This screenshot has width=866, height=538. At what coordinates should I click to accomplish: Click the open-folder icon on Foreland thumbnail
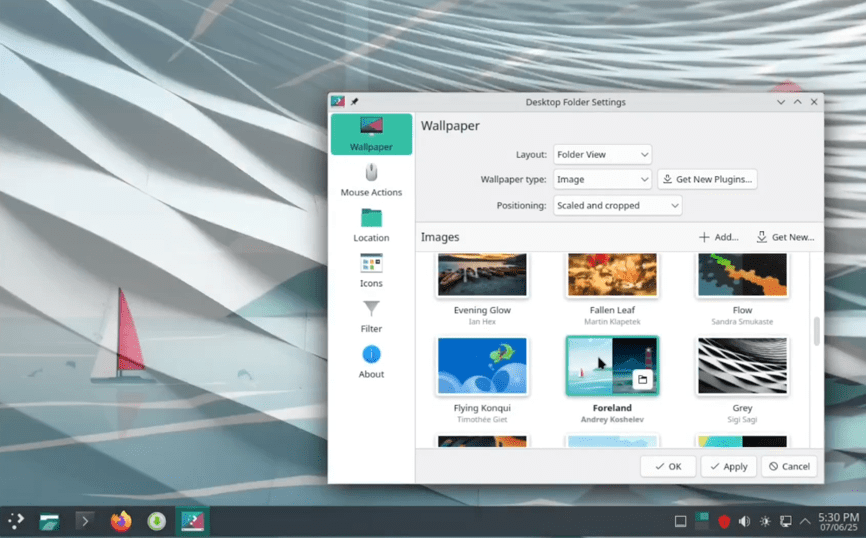(x=643, y=380)
